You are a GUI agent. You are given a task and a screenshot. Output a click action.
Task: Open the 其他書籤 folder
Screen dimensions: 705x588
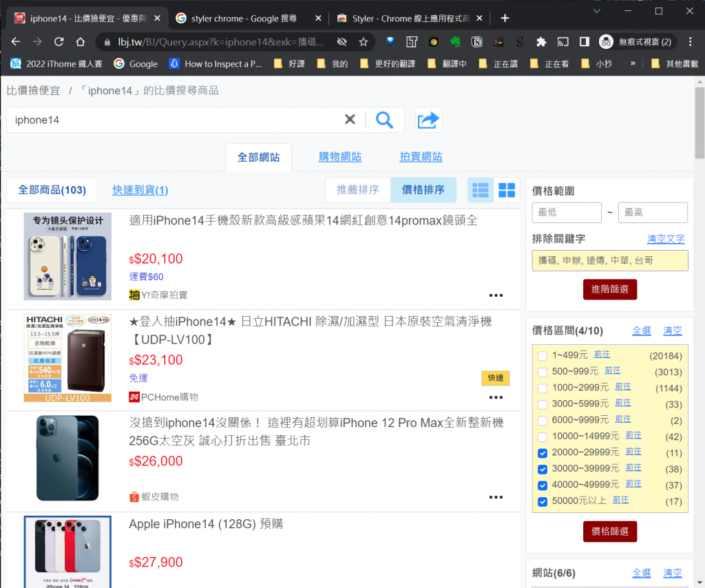click(x=675, y=64)
